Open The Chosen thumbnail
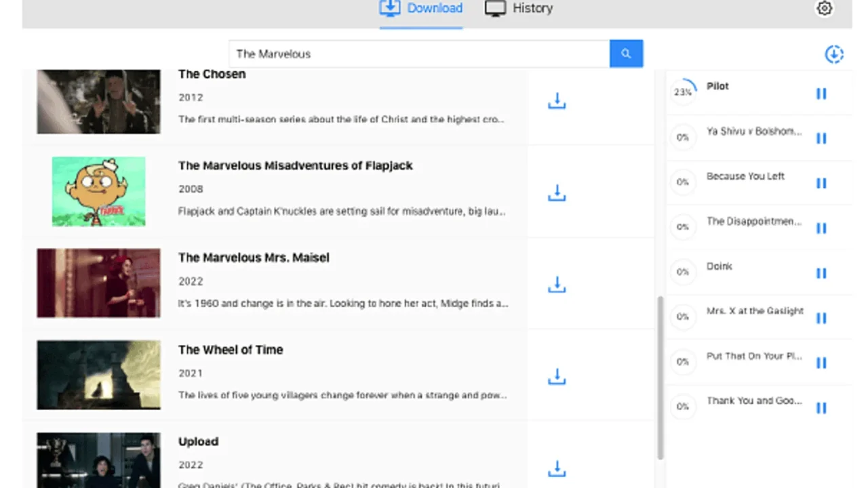The image size is (868, 488). [x=99, y=102]
